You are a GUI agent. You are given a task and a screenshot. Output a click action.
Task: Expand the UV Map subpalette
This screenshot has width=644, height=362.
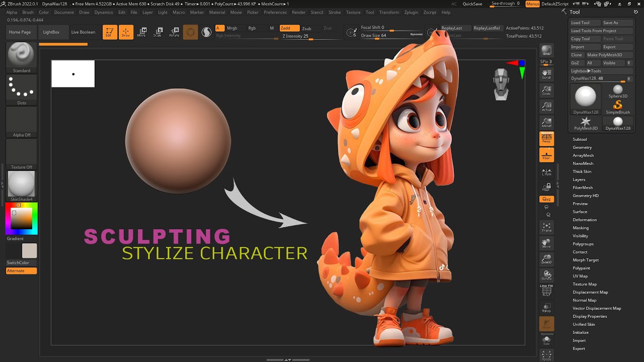click(x=580, y=276)
